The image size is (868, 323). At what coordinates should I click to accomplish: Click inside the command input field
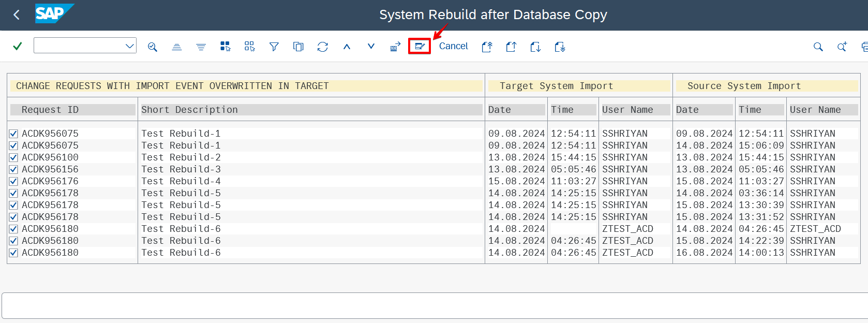coord(79,46)
